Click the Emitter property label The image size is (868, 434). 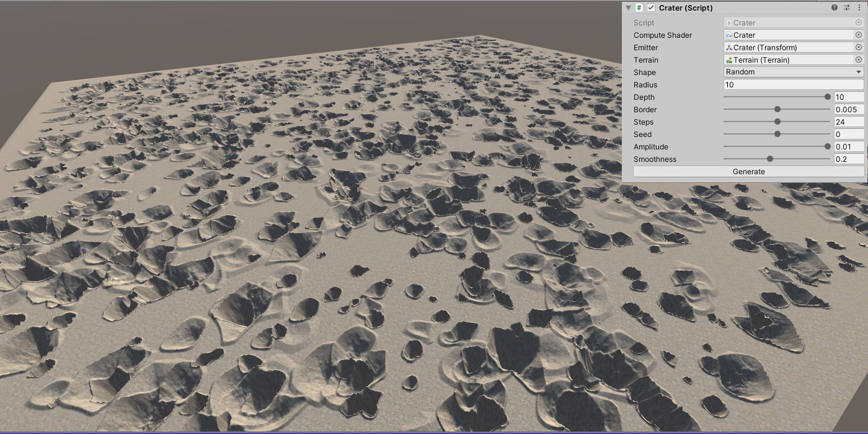pyautogui.click(x=645, y=48)
